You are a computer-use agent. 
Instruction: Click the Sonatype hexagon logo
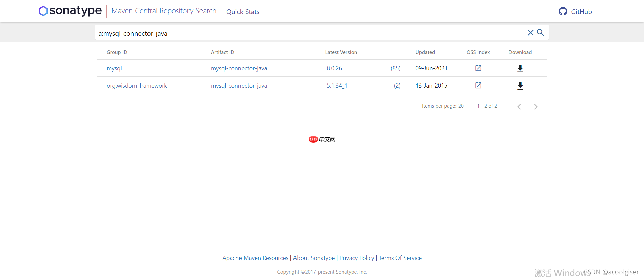[x=43, y=11]
